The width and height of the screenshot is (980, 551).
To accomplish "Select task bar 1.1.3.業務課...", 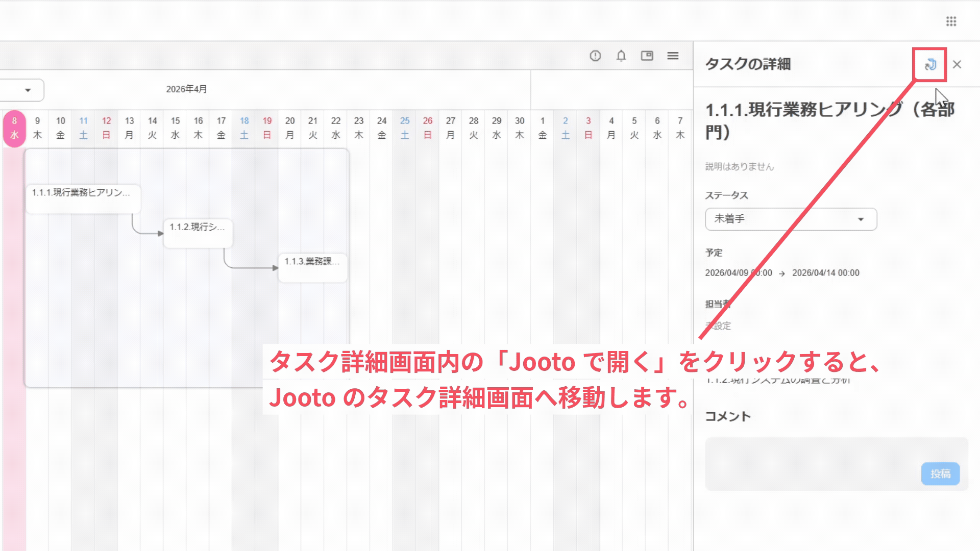I will [x=313, y=268].
